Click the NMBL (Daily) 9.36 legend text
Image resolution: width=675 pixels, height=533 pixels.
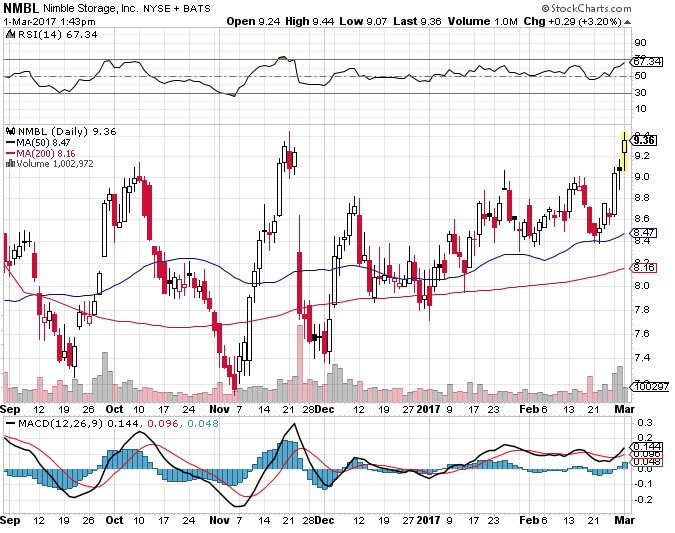[67, 131]
